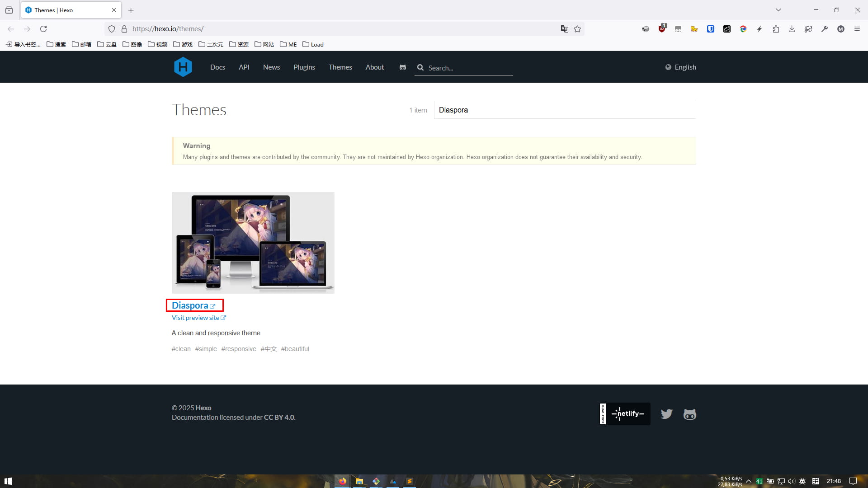Open Firefox Downloads panel icon
Viewport: 868px width, 488px height.
click(x=792, y=29)
